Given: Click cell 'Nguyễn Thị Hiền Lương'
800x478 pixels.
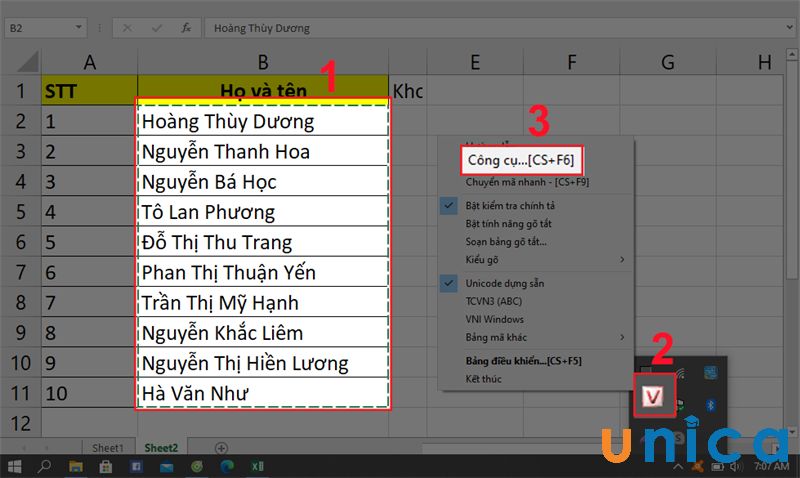Looking at the screenshot, I should pos(263,363).
